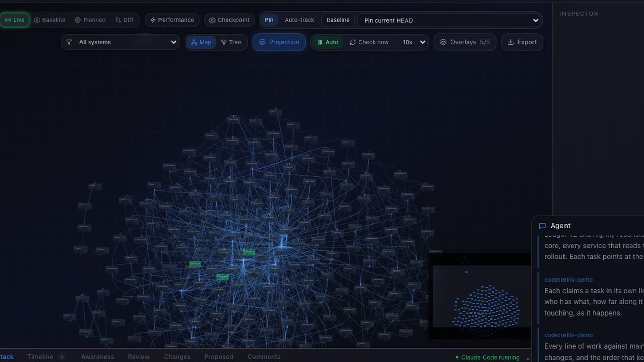Expand the Overlays 5/5 menu

[465, 42]
